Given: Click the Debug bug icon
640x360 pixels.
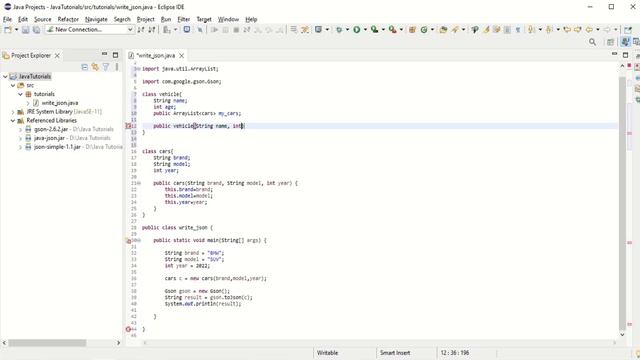Looking at the screenshot, I should 339,30.
